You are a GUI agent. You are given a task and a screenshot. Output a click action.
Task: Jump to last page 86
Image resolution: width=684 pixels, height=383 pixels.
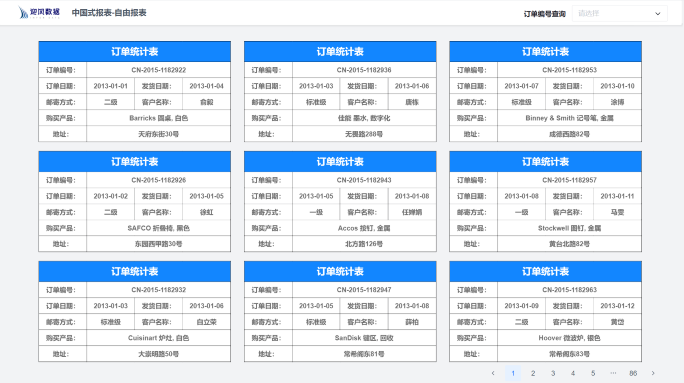pos(633,373)
